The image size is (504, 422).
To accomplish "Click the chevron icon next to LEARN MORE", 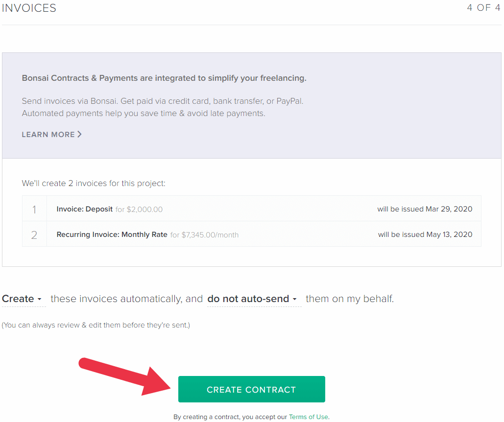I will pyautogui.click(x=80, y=134).
